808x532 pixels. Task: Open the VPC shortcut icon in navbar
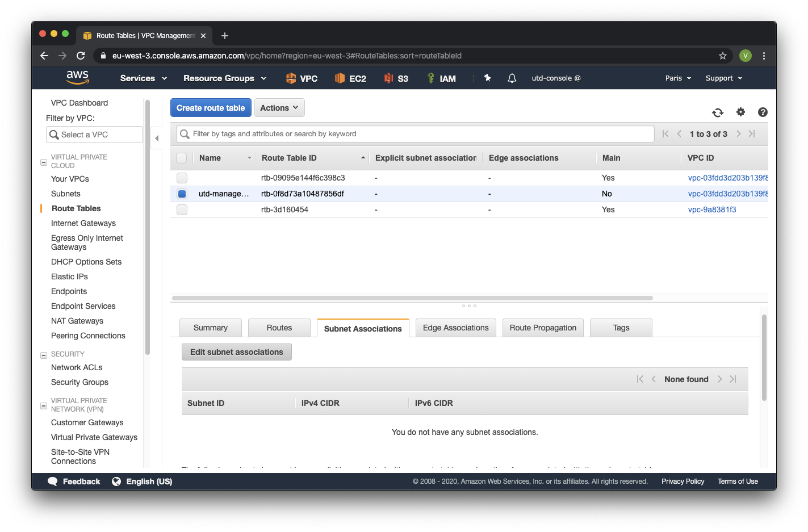pos(302,78)
